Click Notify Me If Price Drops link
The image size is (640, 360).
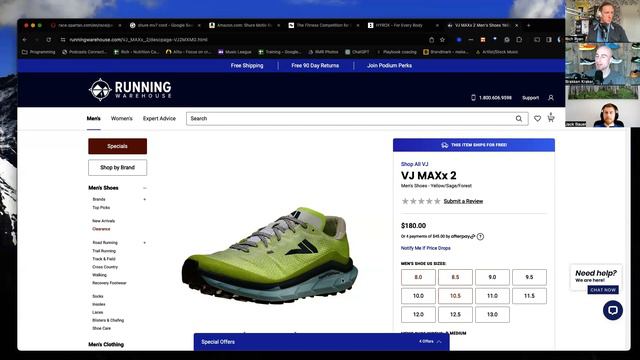click(426, 248)
